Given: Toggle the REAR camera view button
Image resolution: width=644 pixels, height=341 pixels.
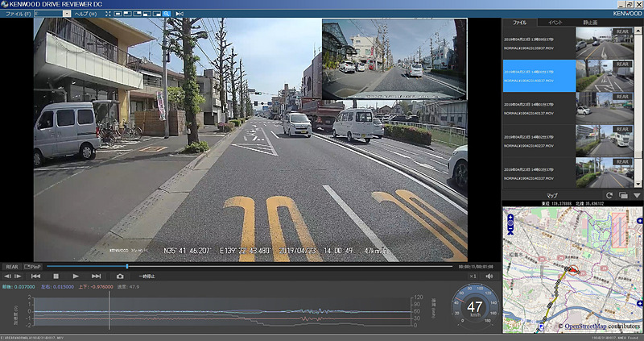Looking at the screenshot, I should [x=12, y=267].
